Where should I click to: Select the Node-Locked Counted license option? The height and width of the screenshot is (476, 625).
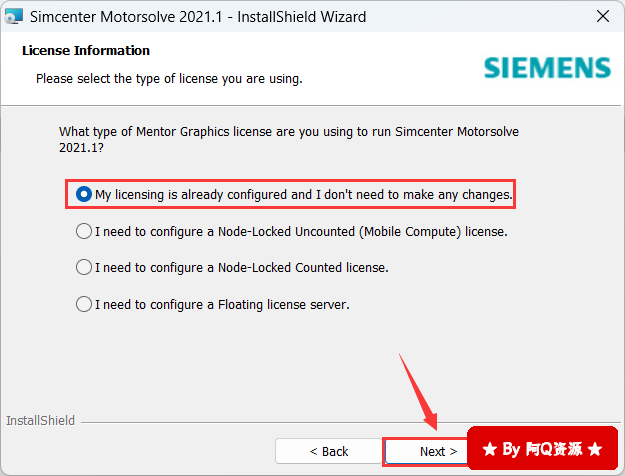click(84, 268)
